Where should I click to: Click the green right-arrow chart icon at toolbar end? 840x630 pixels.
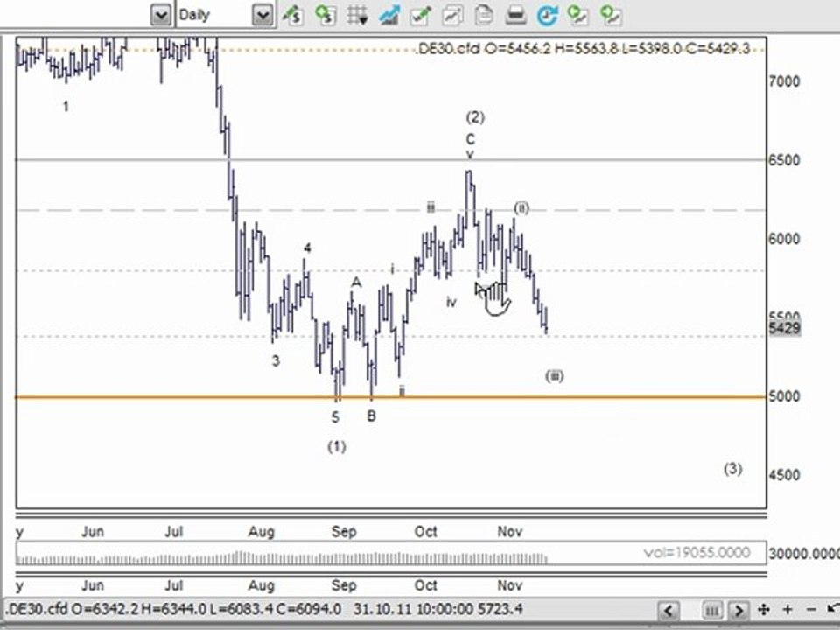tap(611, 15)
